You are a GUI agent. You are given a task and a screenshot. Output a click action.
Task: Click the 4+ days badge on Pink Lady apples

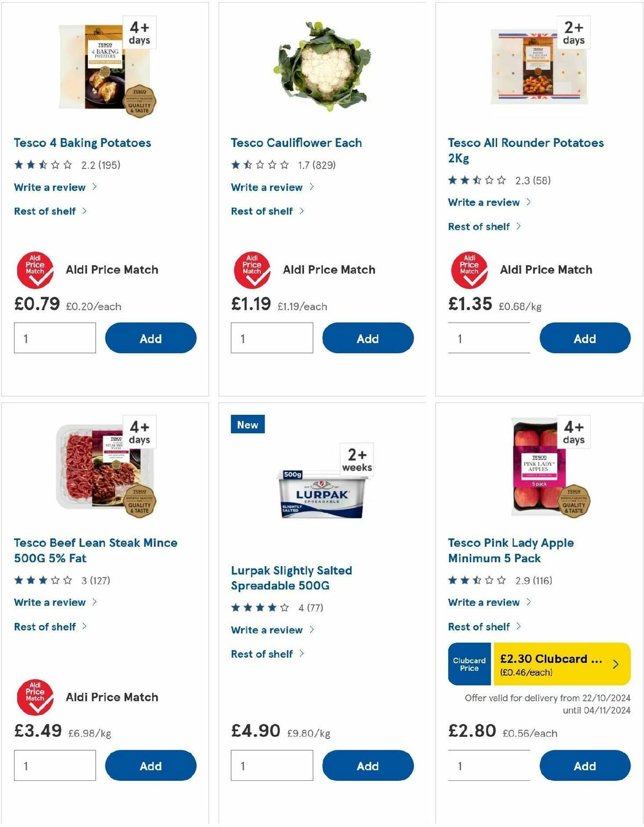(x=574, y=431)
